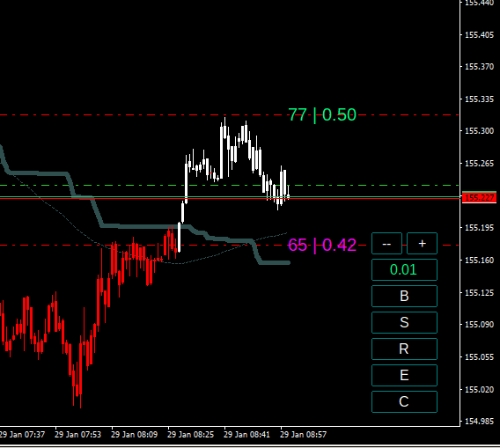Click the 29 Jan 07:53 time label
Image resolution: width=500 pixels, height=448 pixels.
(x=77, y=435)
